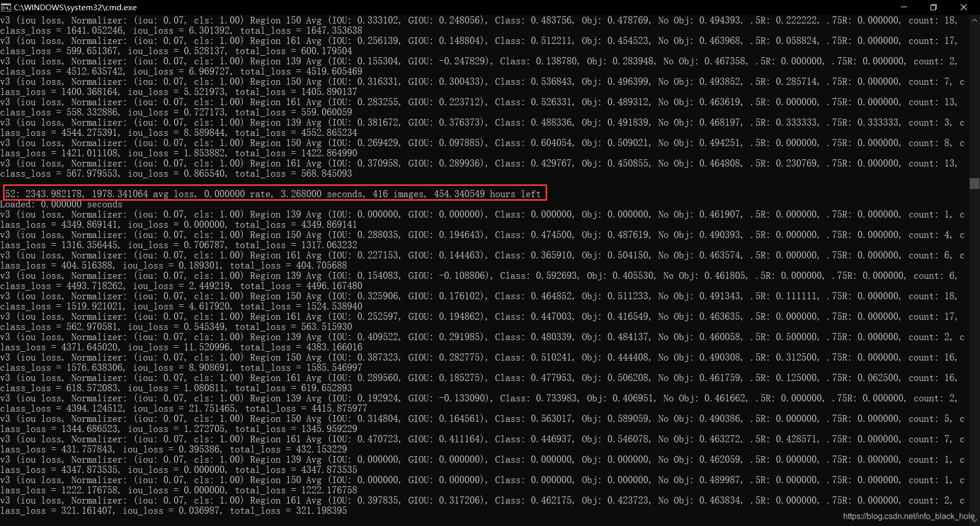Click the value 'total_loss = 4552.865234'
This screenshot has width=980, height=526.
296,133
